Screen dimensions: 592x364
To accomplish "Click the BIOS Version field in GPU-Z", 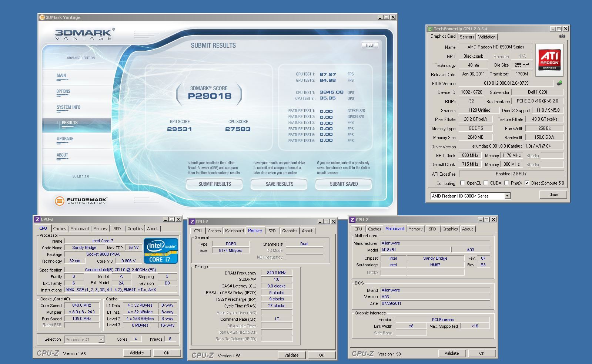I will (506, 83).
